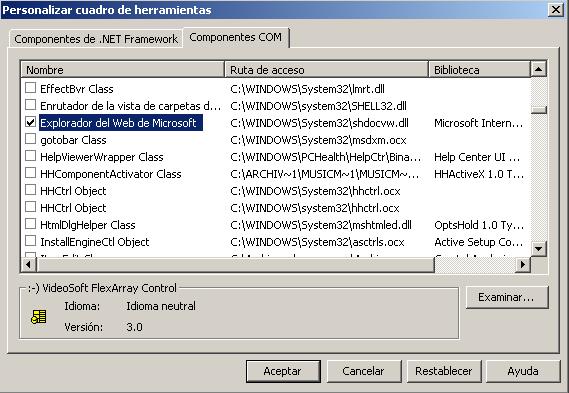Open file browser with Examinar button
Viewport: 569px width, 393px height.
click(x=507, y=297)
